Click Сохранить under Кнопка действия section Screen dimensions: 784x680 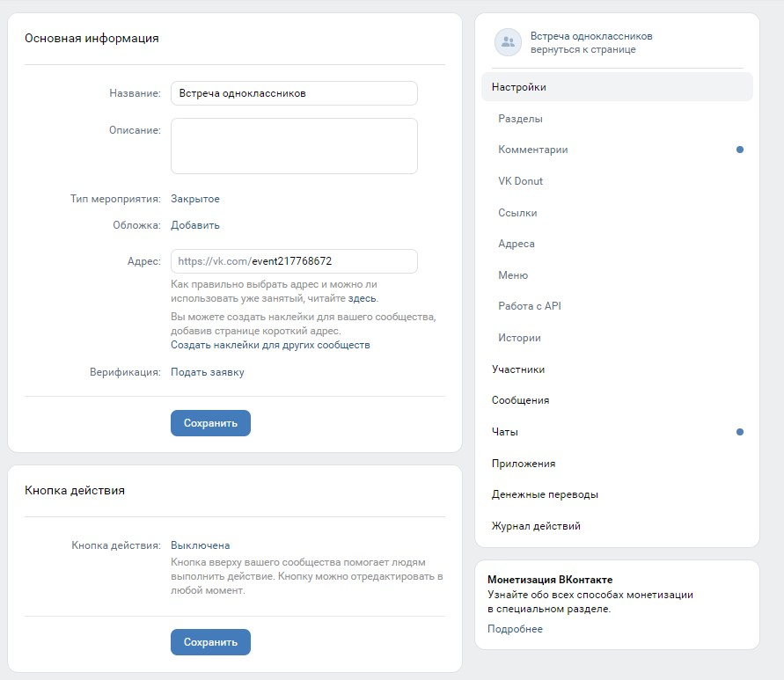(210, 642)
